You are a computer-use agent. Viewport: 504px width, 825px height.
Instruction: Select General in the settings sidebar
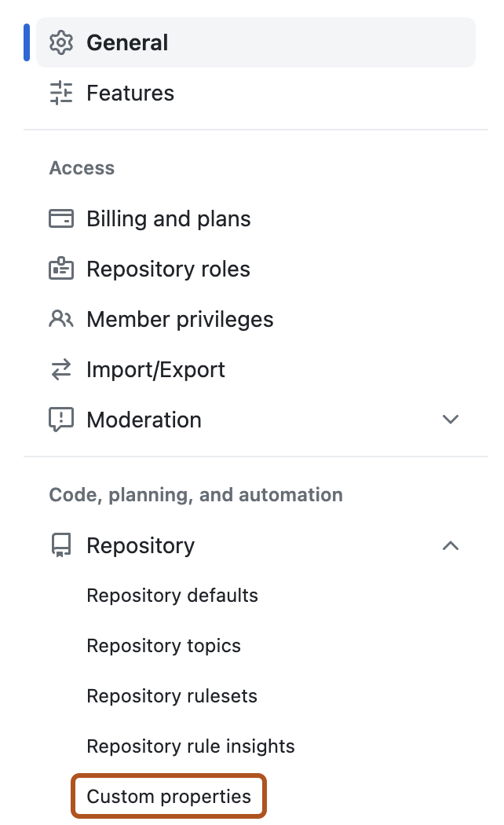tap(127, 42)
